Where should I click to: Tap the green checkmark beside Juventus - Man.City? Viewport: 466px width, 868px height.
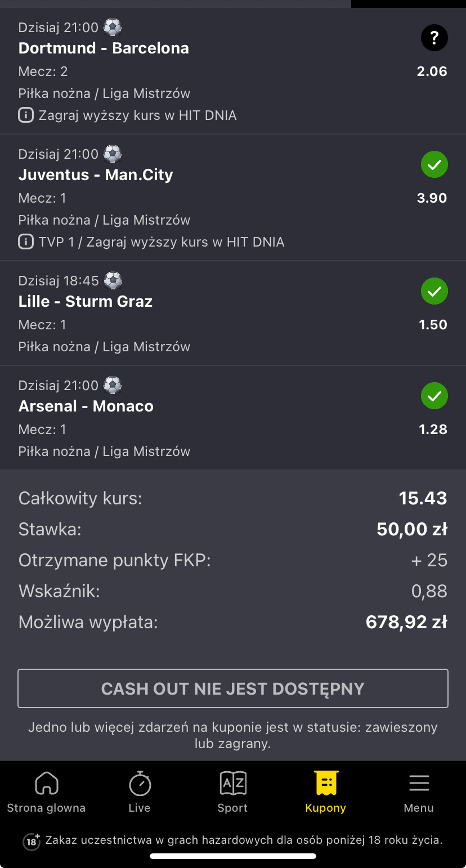(x=434, y=165)
